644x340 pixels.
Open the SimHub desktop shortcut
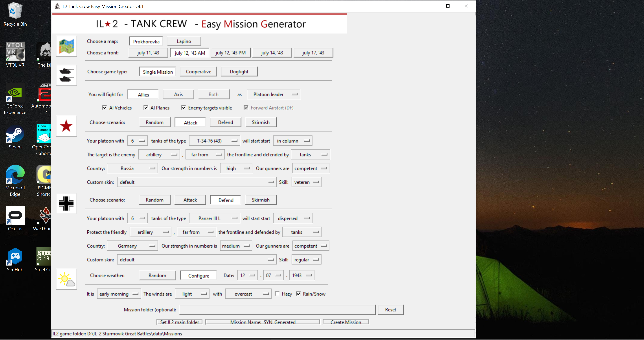[x=15, y=260]
